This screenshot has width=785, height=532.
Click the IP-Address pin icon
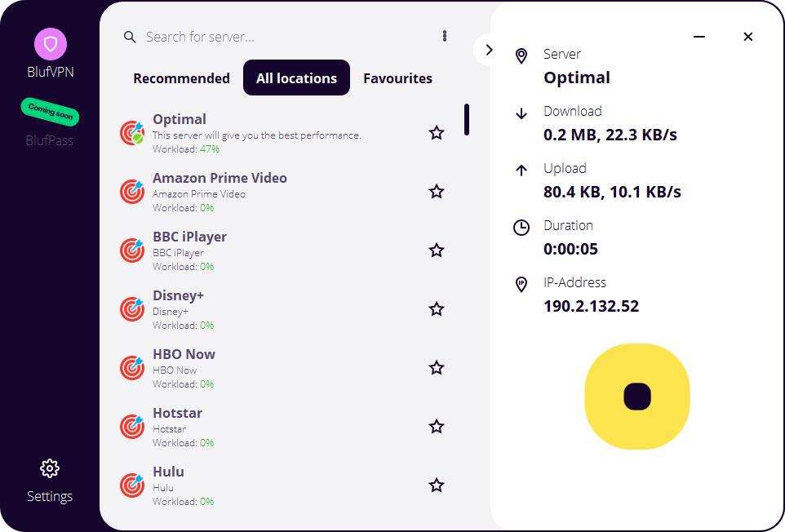click(x=521, y=284)
